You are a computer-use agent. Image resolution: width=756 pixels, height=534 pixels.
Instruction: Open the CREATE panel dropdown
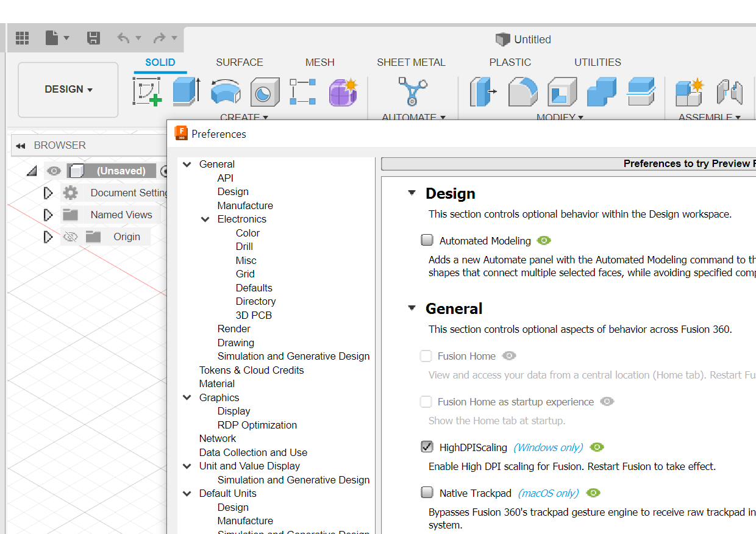click(x=244, y=116)
